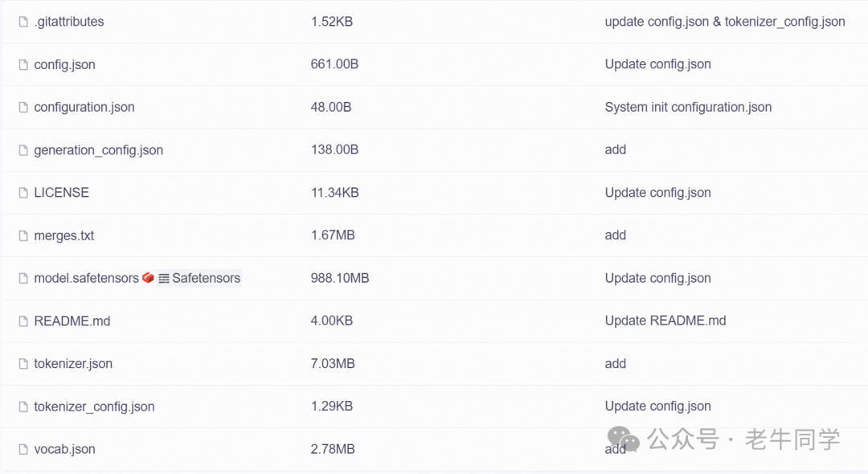Click the file icon next to merges.txt
Viewport: 868px width, 474px height.
(23, 235)
